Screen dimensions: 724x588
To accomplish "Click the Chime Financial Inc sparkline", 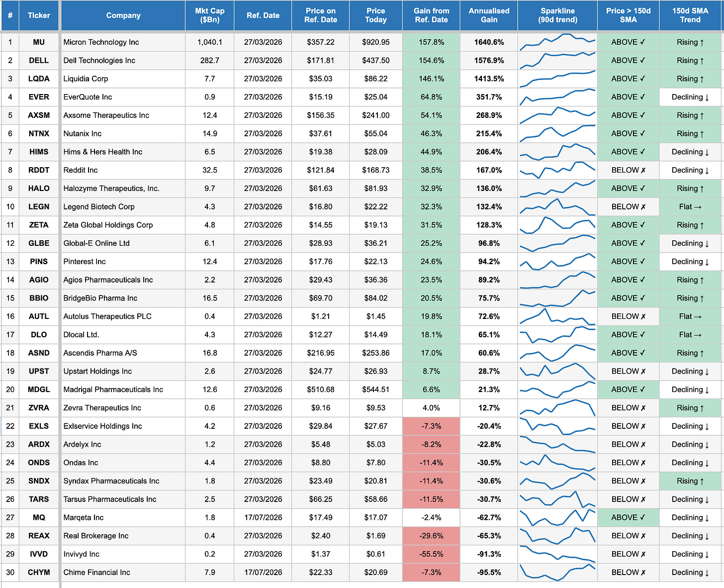I will coord(558,573).
